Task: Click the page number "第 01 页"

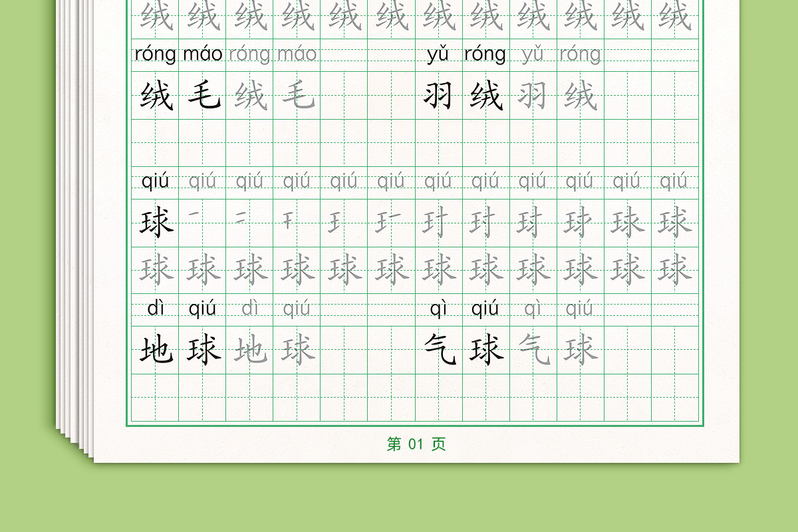Action: (416, 444)
